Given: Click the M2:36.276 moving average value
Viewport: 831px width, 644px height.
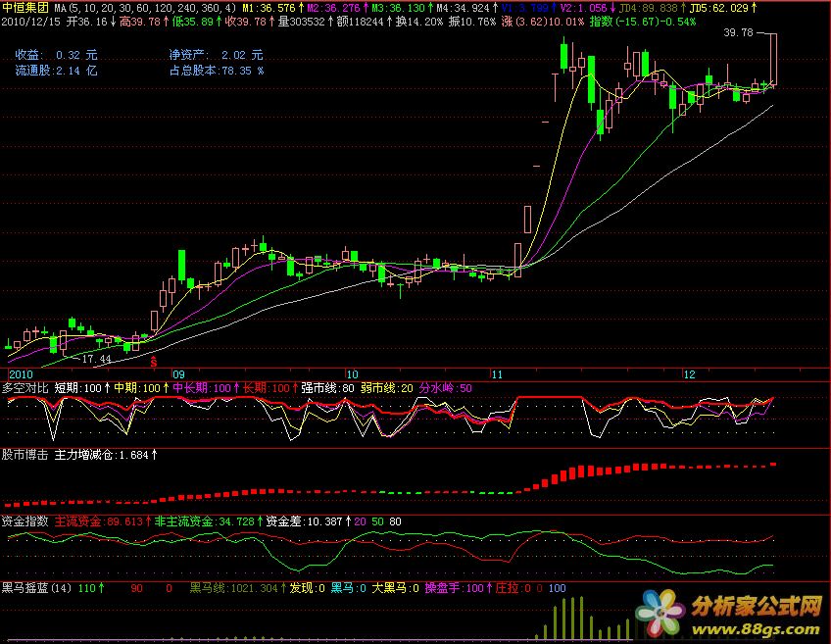Looking at the screenshot, I should point(337,8).
